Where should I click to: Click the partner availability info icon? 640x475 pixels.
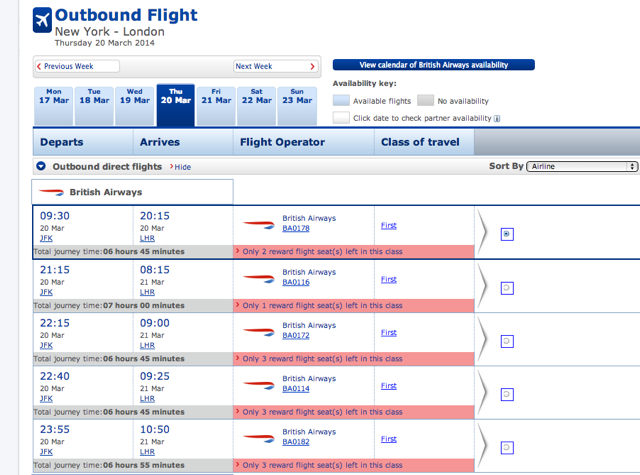pyautogui.click(x=497, y=119)
